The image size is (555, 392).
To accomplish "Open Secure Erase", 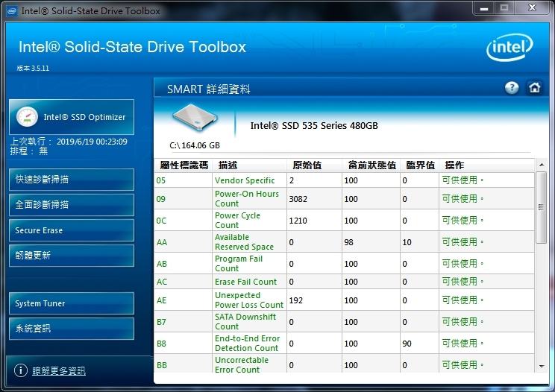I will [72, 230].
